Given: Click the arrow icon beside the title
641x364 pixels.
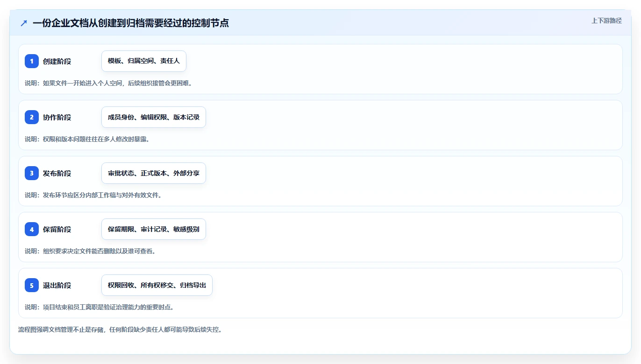Looking at the screenshot, I should pos(24,23).
